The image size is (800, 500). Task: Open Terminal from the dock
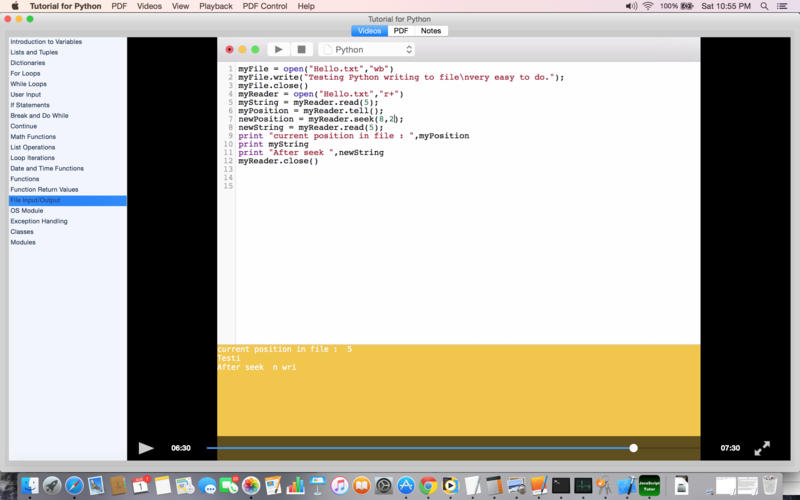pyautogui.click(x=561, y=485)
